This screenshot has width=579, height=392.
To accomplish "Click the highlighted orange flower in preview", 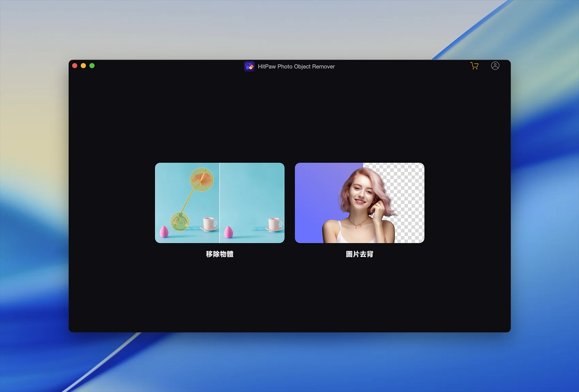I will pyautogui.click(x=202, y=179).
